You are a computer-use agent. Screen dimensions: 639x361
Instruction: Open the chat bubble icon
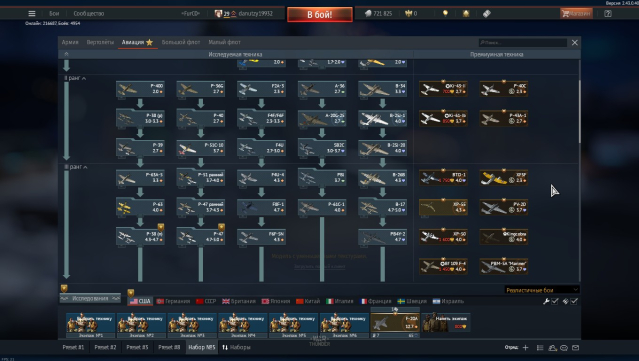564,348
